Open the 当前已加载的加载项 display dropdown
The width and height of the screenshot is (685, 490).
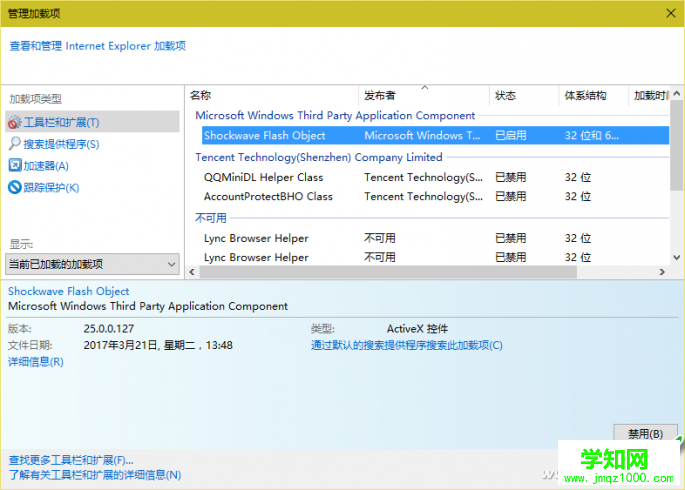click(92, 264)
